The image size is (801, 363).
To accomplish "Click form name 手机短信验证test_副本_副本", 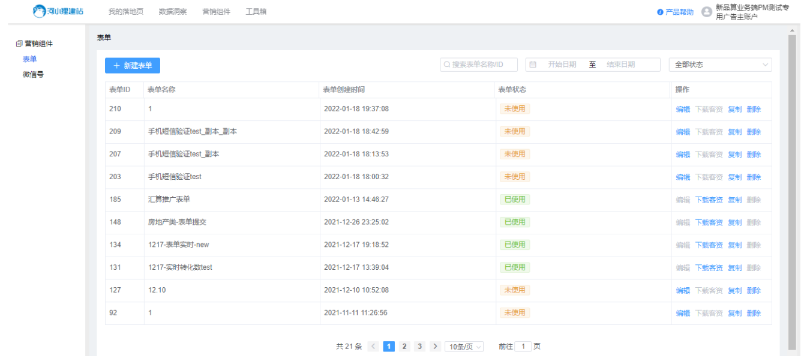I will (x=192, y=131).
